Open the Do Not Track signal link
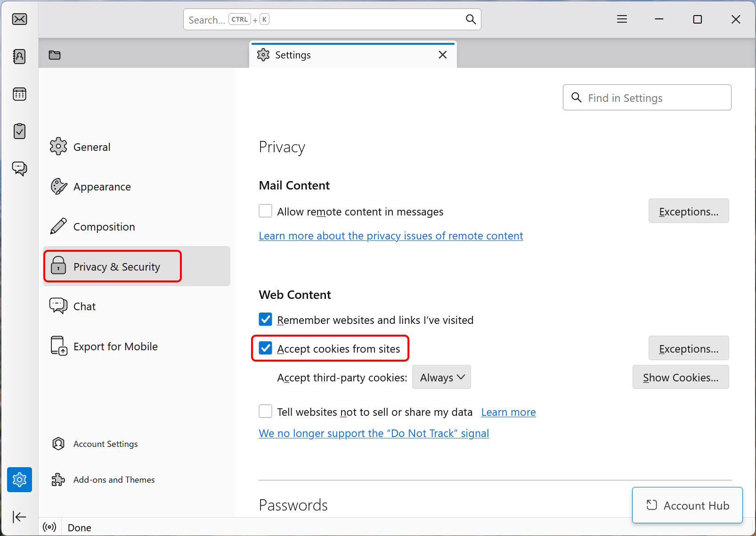756x536 pixels. pyautogui.click(x=374, y=433)
